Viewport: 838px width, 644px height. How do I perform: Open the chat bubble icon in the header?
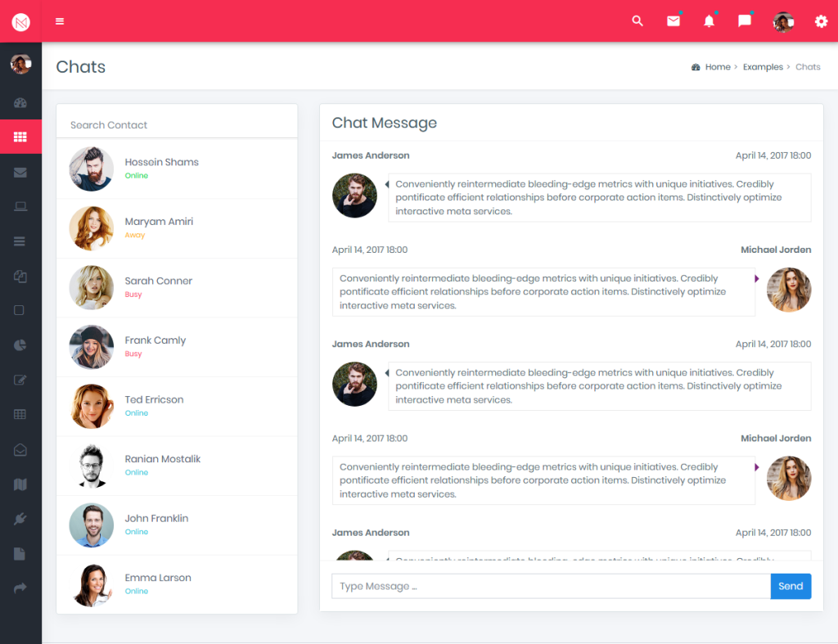tap(744, 21)
